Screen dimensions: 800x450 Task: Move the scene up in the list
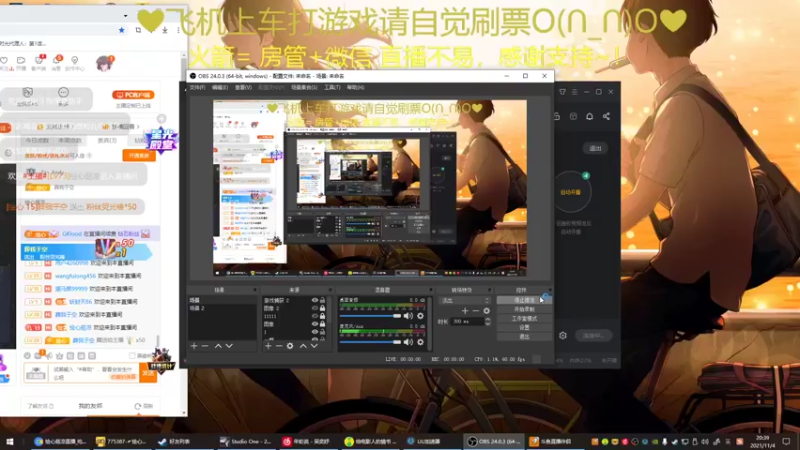pyautogui.click(x=218, y=346)
